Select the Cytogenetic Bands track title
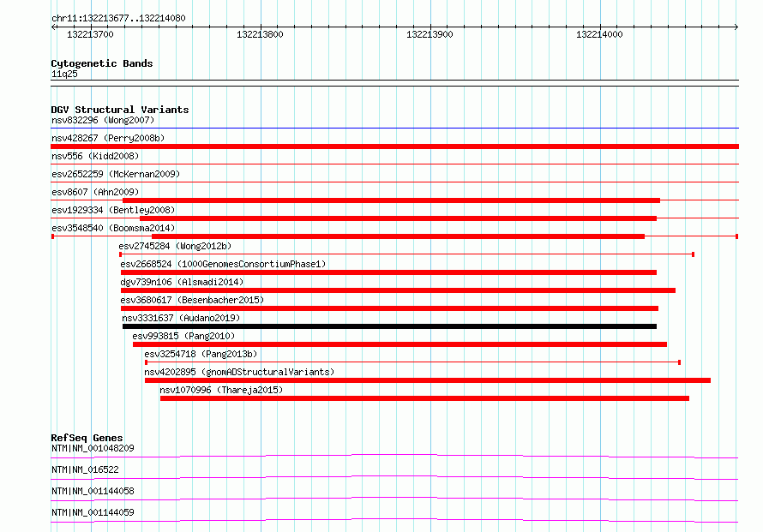This screenshot has width=763, height=532. pos(102,63)
